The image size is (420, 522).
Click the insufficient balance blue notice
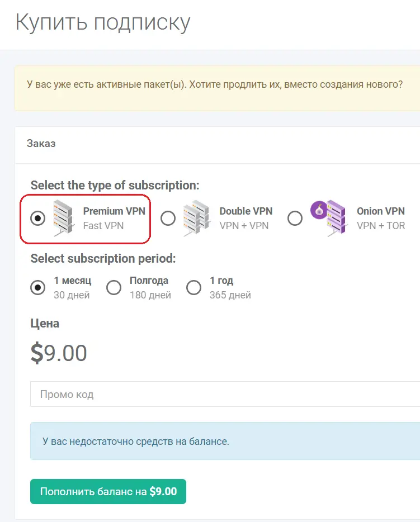click(x=225, y=441)
